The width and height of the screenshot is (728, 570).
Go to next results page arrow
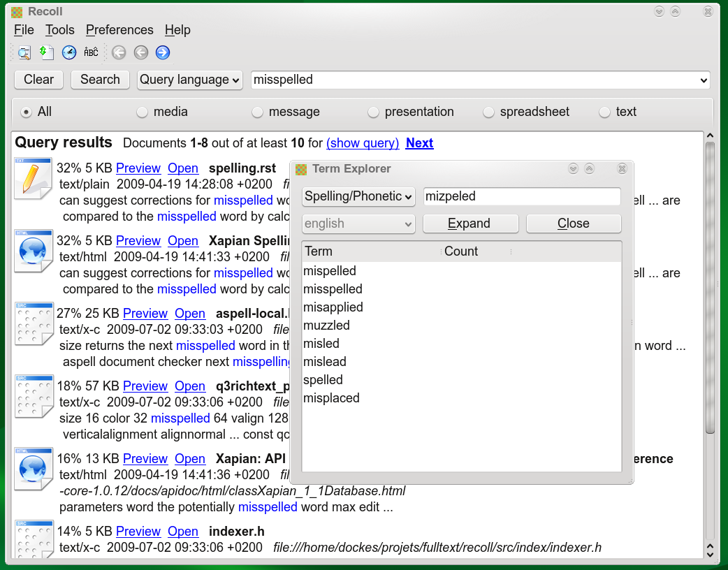(x=163, y=52)
